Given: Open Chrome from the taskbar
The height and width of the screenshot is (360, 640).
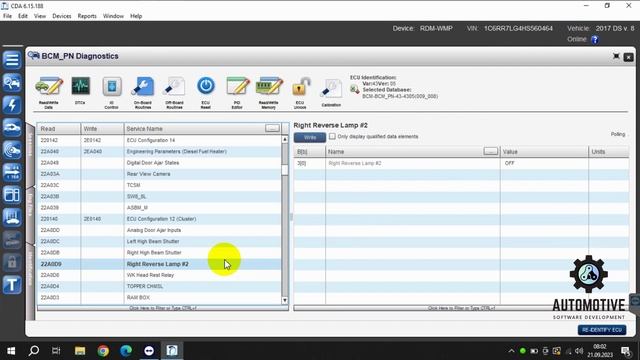Looking at the screenshot, I should pos(103,351).
